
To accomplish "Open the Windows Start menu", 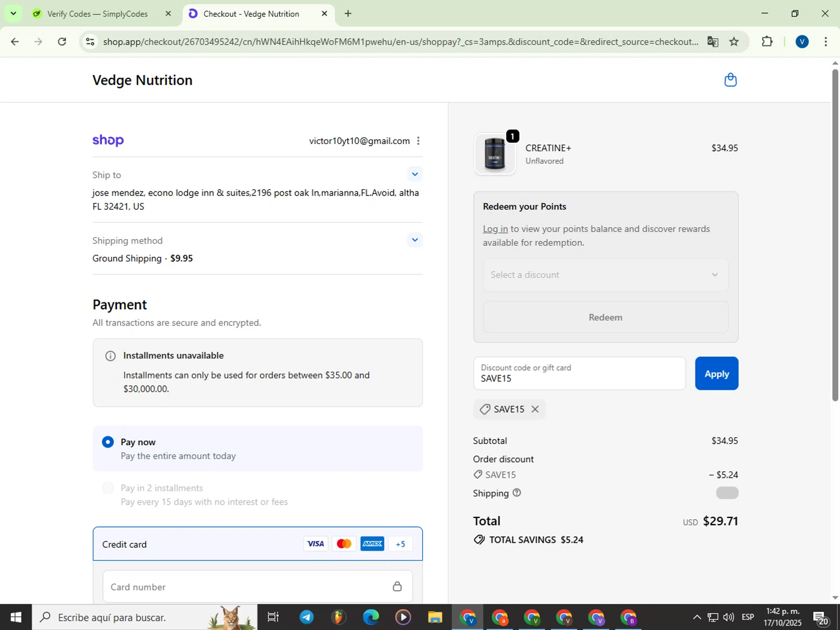I will (x=16, y=617).
